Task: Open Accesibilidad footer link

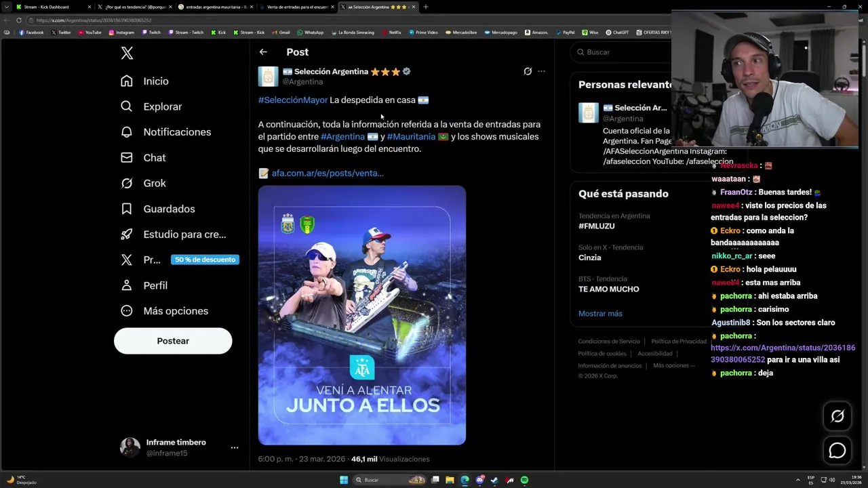Action: point(655,354)
